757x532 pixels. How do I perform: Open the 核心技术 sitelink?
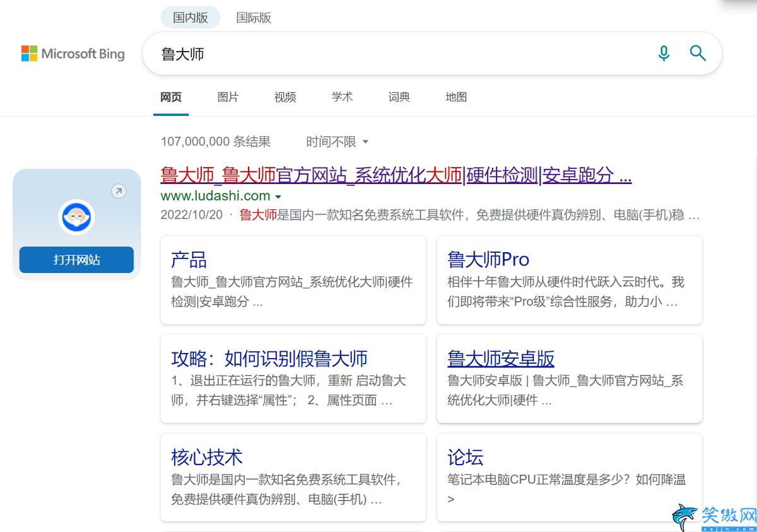click(x=207, y=457)
